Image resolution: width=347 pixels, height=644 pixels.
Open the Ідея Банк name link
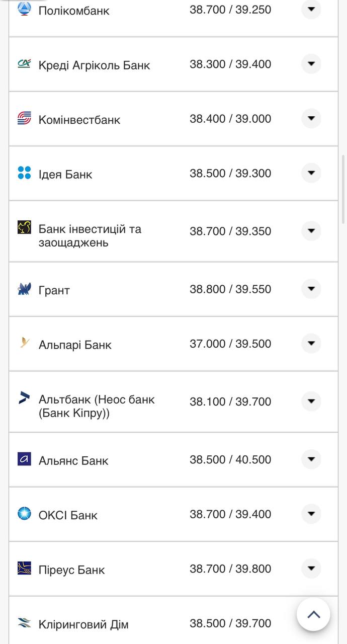point(65,175)
